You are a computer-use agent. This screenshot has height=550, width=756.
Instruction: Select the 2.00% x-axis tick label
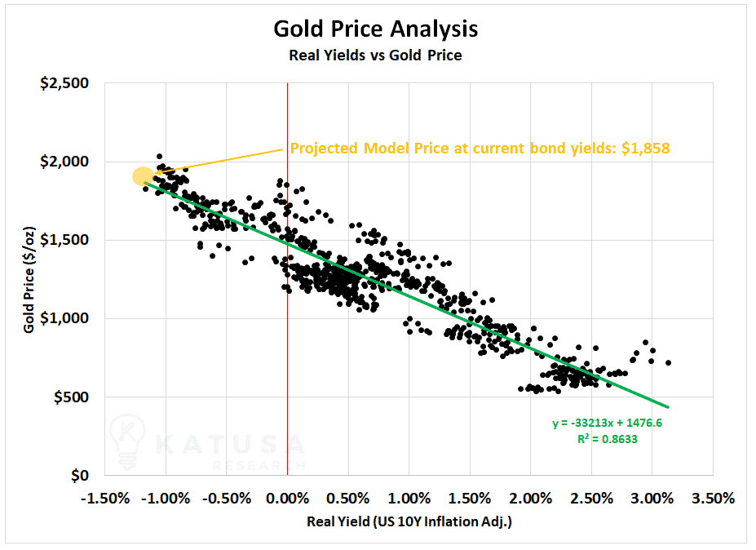(530, 498)
